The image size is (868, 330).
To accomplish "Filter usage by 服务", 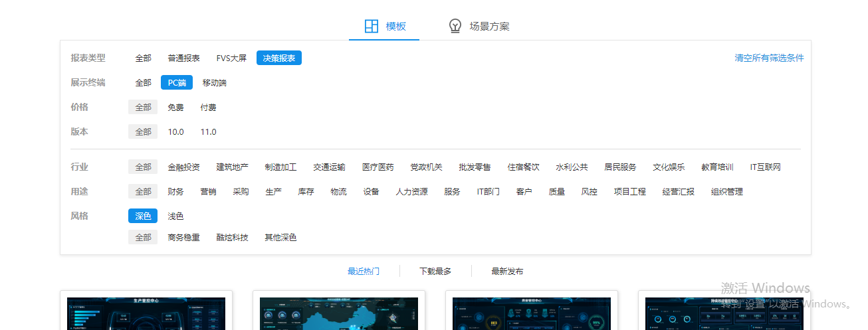I will pyautogui.click(x=452, y=191).
